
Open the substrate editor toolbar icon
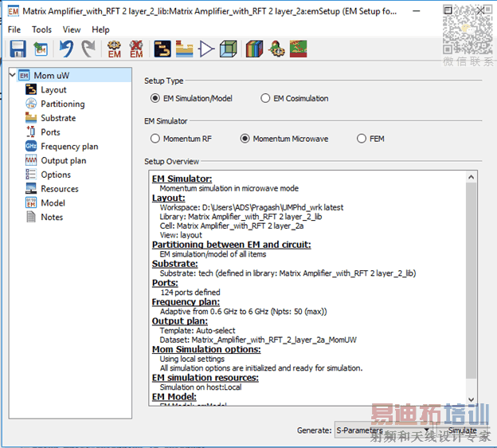tap(184, 49)
